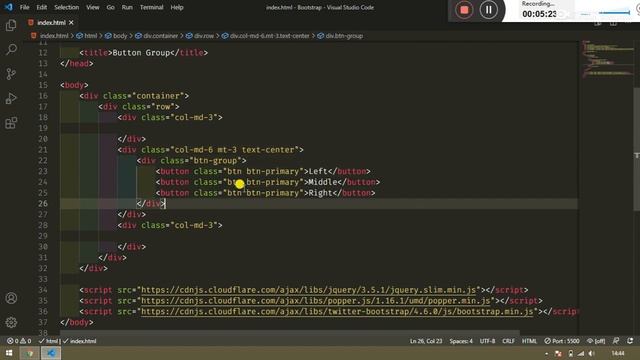Open the popper.min.js script URL
The height and width of the screenshot is (360, 640).
[x=316, y=301]
